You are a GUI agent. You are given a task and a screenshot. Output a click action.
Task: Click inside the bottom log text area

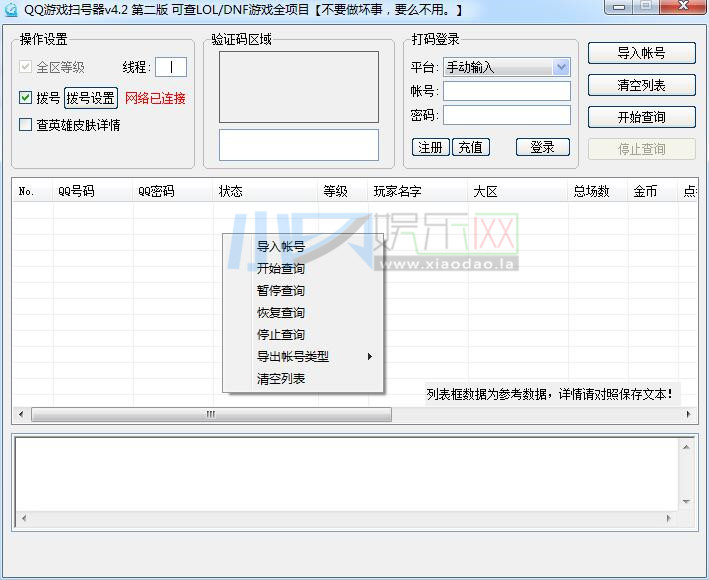click(x=347, y=475)
